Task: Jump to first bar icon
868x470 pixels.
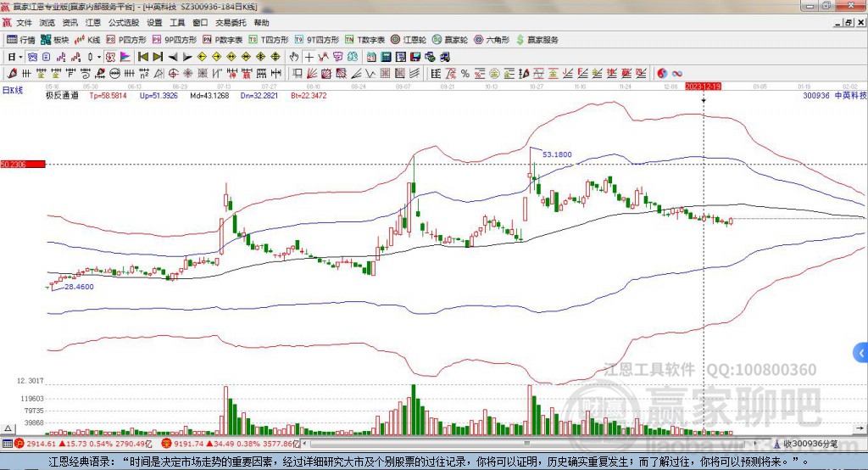Action: pos(142,57)
